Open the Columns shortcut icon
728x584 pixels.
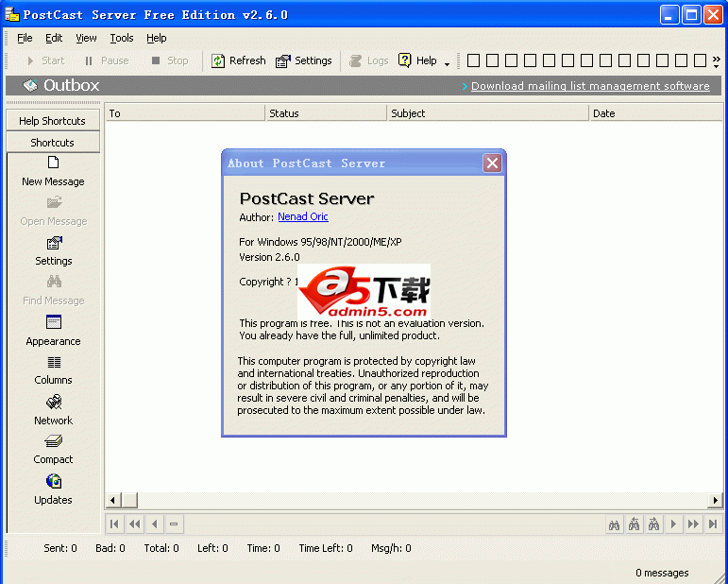[x=53, y=363]
